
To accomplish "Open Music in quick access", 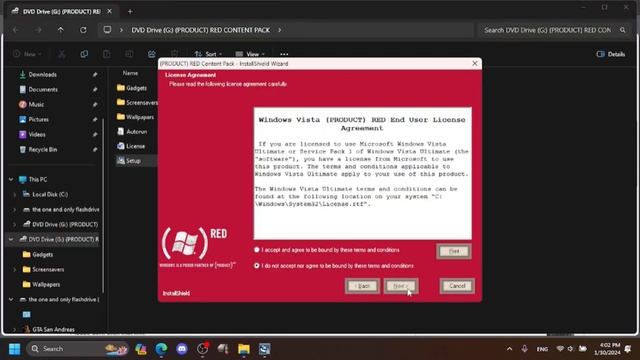I will (x=36, y=104).
